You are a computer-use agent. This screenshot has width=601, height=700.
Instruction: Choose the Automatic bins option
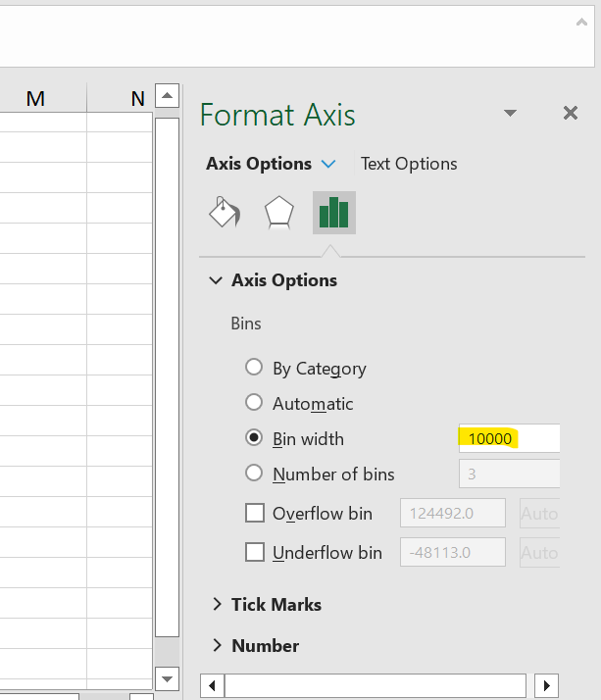(x=254, y=403)
